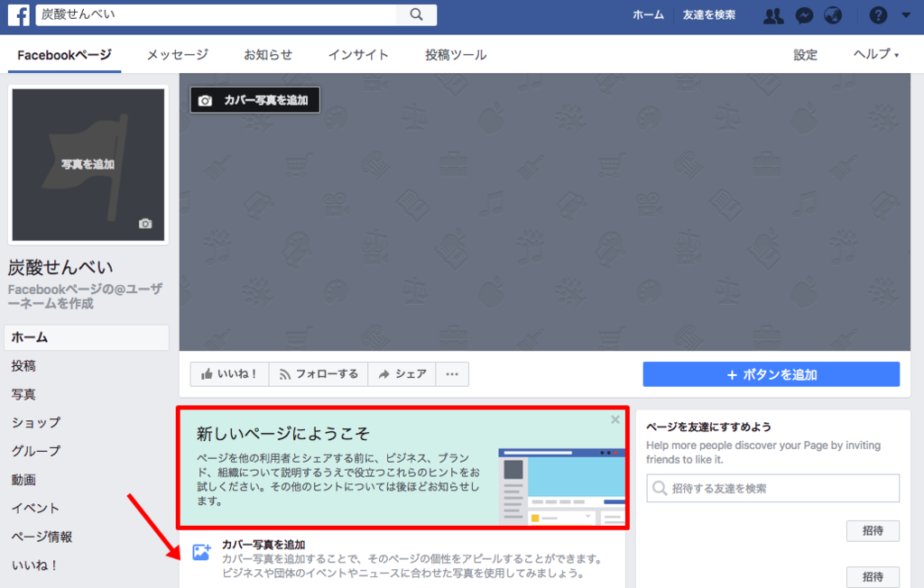Click the Facebook logo icon
This screenshot has height=588, width=924.
click(x=18, y=14)
